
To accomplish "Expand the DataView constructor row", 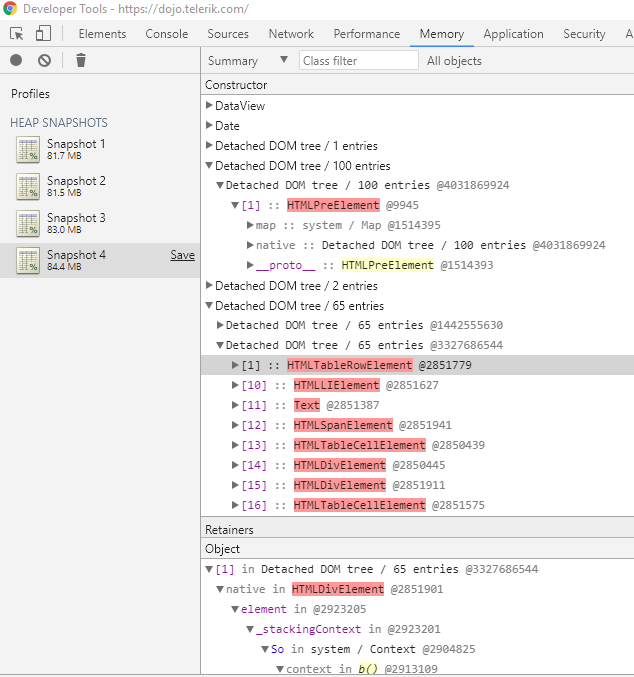I will (209, 106).
